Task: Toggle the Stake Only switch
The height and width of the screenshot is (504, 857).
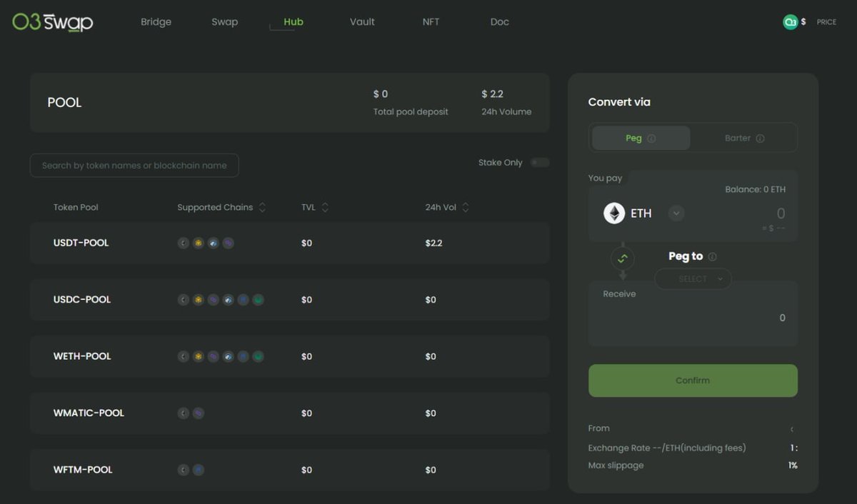Action: pyautogui.click(x=540, y=163)
